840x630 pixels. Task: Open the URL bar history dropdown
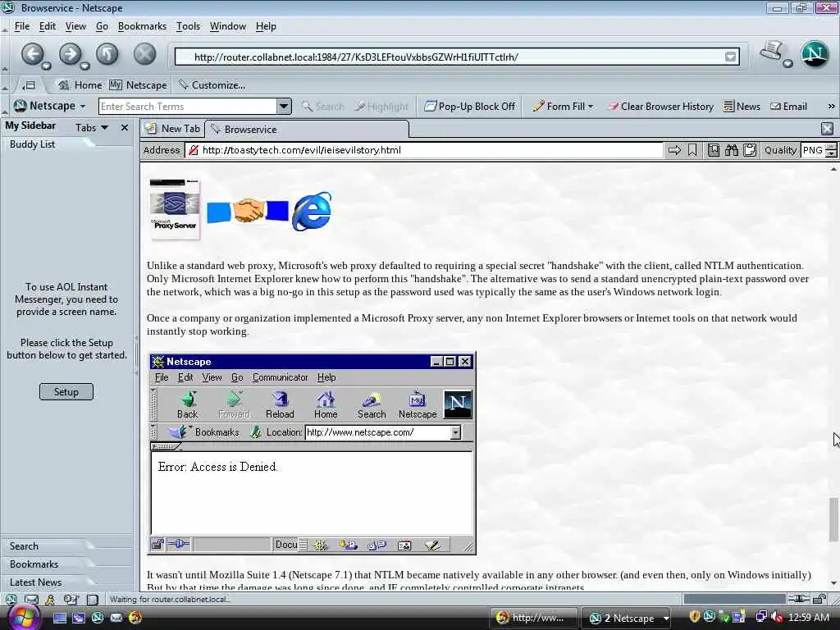[x=730, y=57]
